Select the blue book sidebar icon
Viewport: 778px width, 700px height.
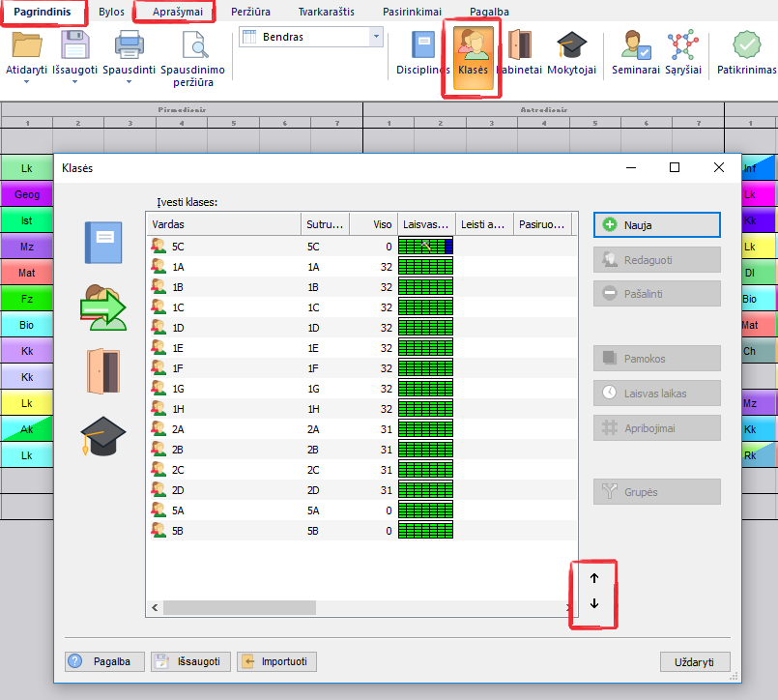click(103, 242)
